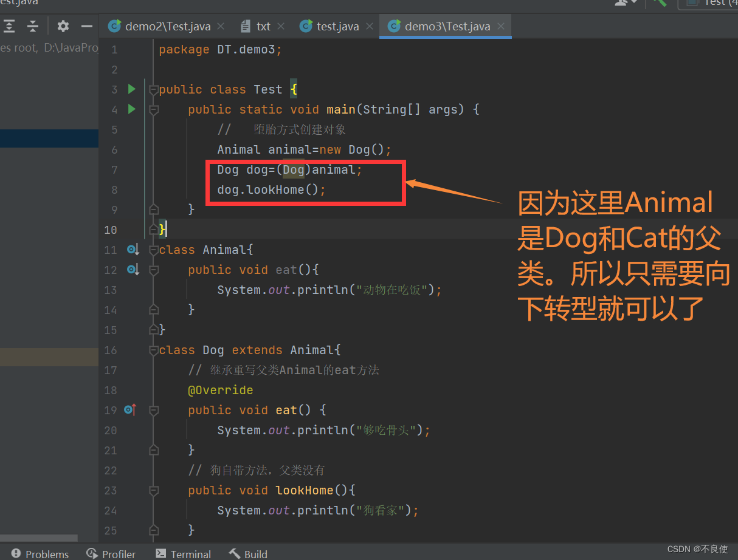Screen dimensions: 738x560
Task: Switch to the txt tab
Action: pos(263,27)
